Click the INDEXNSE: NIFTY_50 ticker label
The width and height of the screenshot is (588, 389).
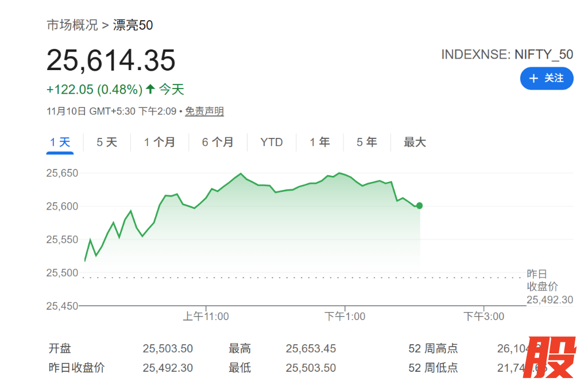507,55
